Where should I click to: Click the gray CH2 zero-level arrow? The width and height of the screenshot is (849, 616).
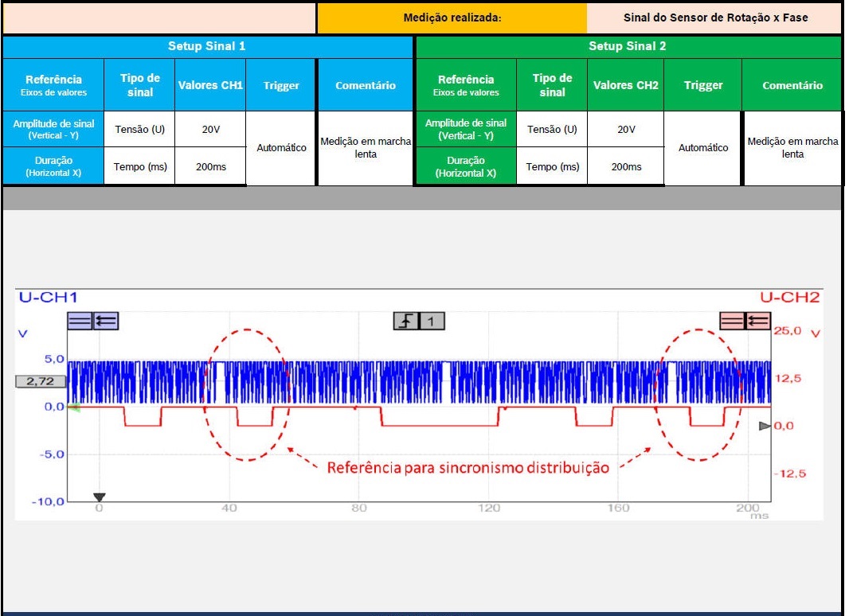765,426
